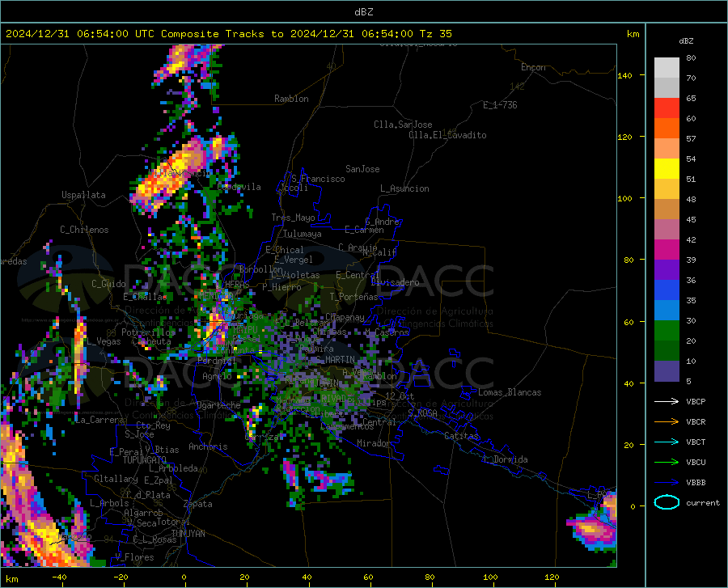Click the Anchoris map label

208,446
